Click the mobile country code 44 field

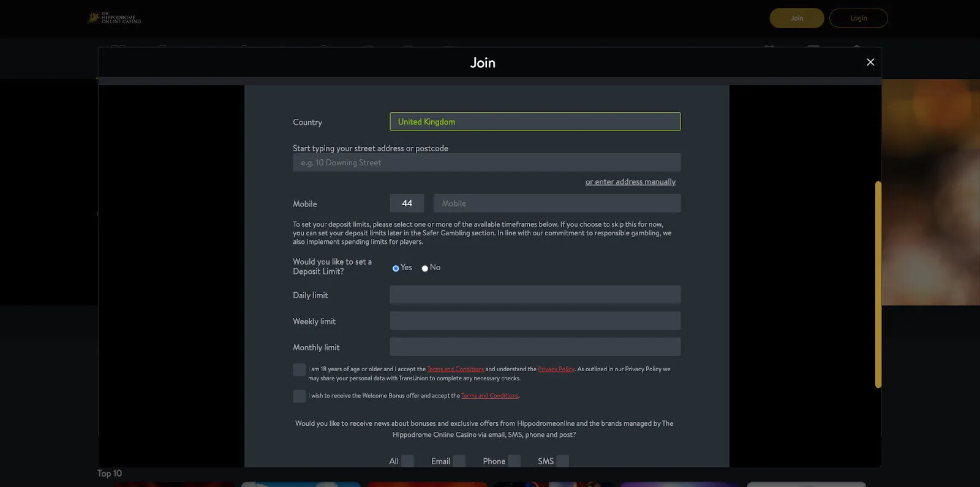(407, 203)
